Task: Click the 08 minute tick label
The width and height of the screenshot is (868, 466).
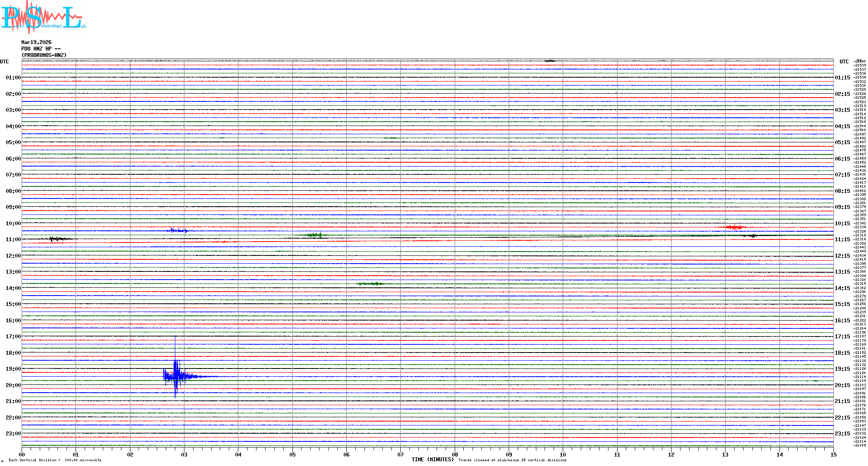Action: pos(455,454)
